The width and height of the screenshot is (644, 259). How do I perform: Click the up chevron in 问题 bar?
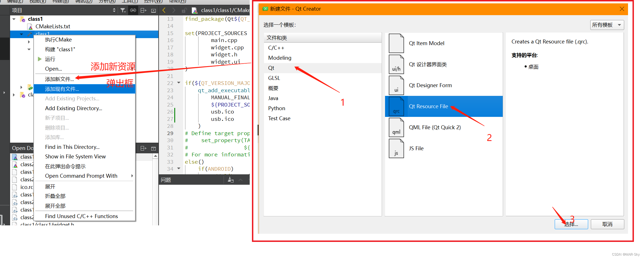240,180
